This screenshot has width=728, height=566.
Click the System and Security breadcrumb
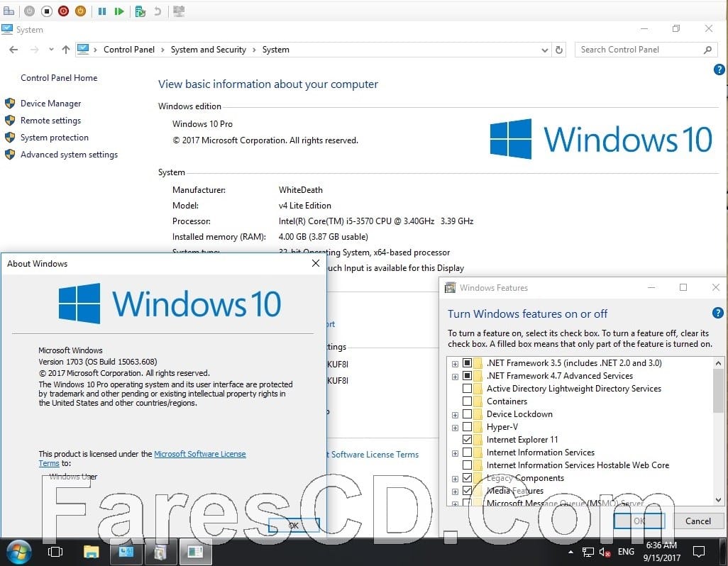pos(209,50)
